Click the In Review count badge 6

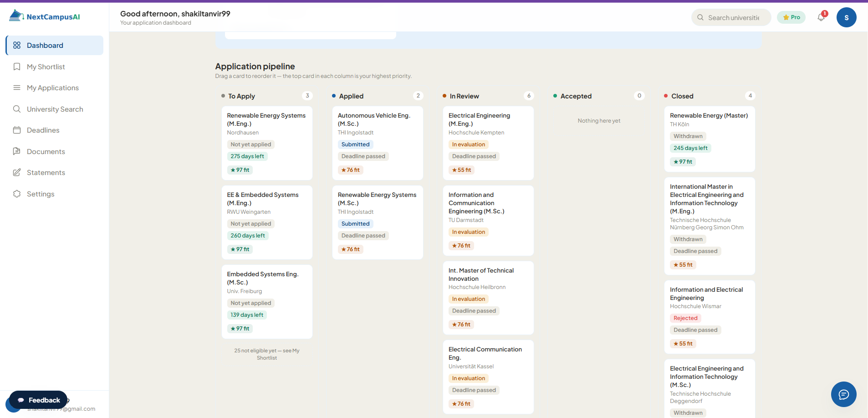pos(529,96)
